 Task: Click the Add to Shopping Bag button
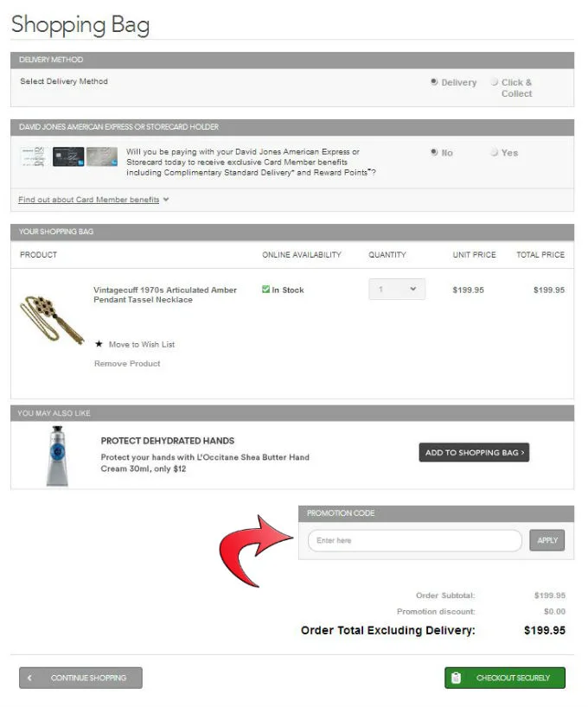pos(474,452)
